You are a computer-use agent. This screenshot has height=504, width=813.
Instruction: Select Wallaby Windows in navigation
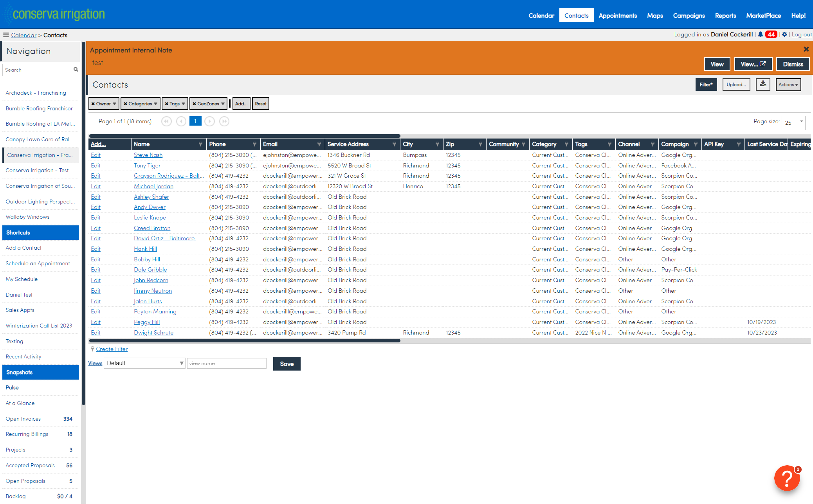click(40, 217)
